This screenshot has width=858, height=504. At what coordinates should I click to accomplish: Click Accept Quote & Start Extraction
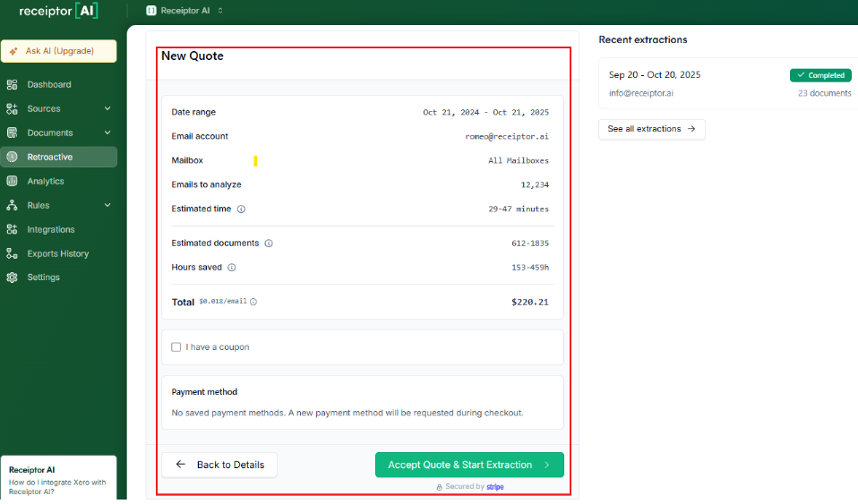[x=469, y=465]
